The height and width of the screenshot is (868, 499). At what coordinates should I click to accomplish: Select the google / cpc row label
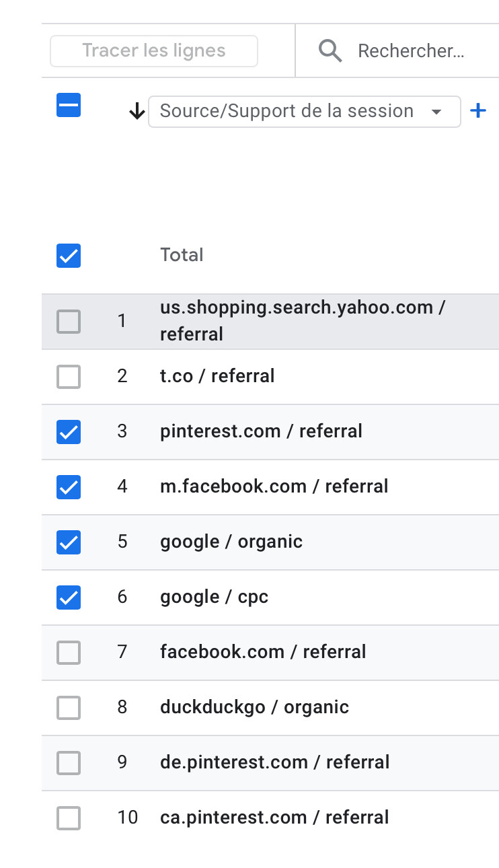214,597
